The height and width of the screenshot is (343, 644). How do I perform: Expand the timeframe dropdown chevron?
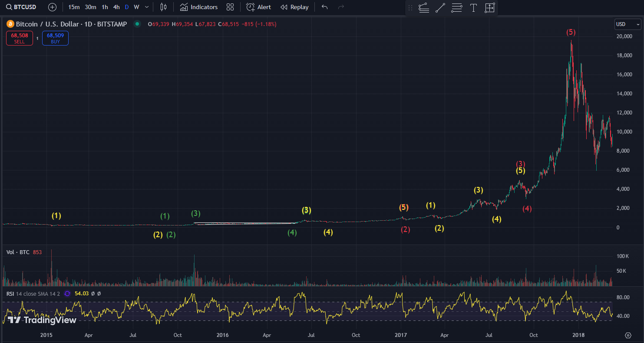(147, 7)
